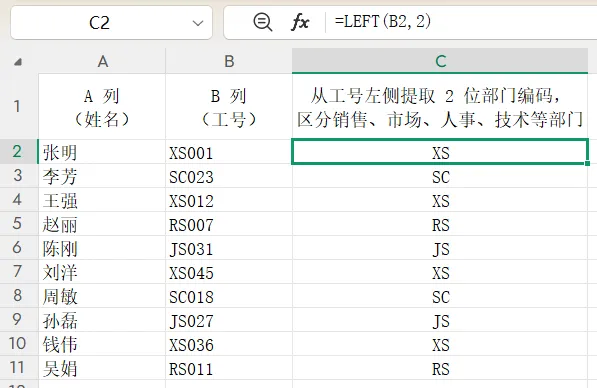Screen dimensions: 597x388
Task: Click cell with name 李芳
Action: point(102,176)
